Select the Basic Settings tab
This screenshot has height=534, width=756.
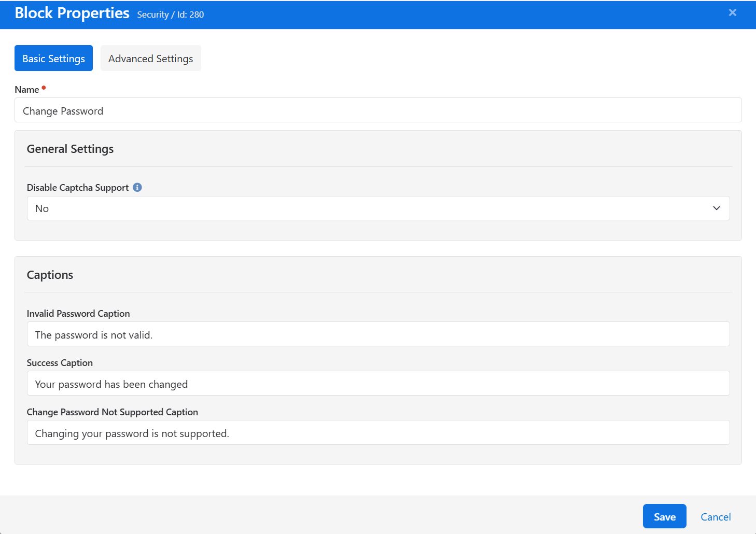53,59
